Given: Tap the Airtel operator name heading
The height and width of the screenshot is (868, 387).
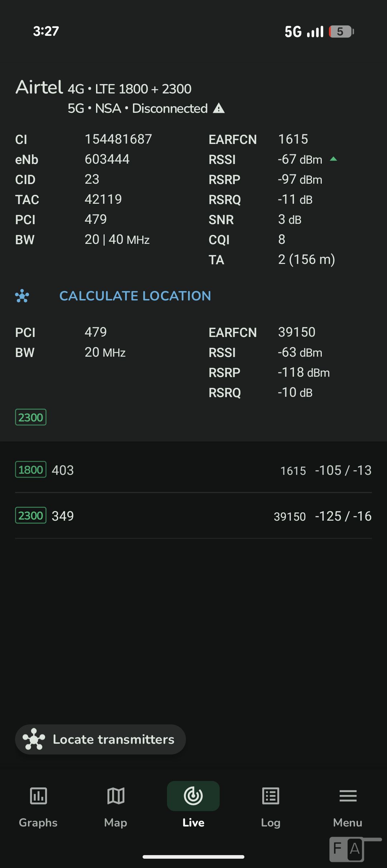Looking at the screenshot, I should 39,87.
